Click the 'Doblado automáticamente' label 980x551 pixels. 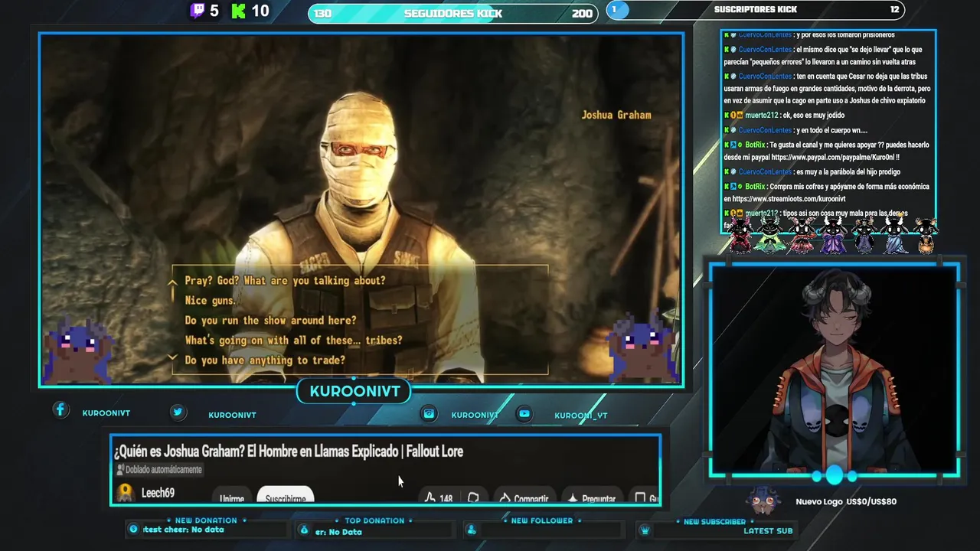(x=164, y=470)
